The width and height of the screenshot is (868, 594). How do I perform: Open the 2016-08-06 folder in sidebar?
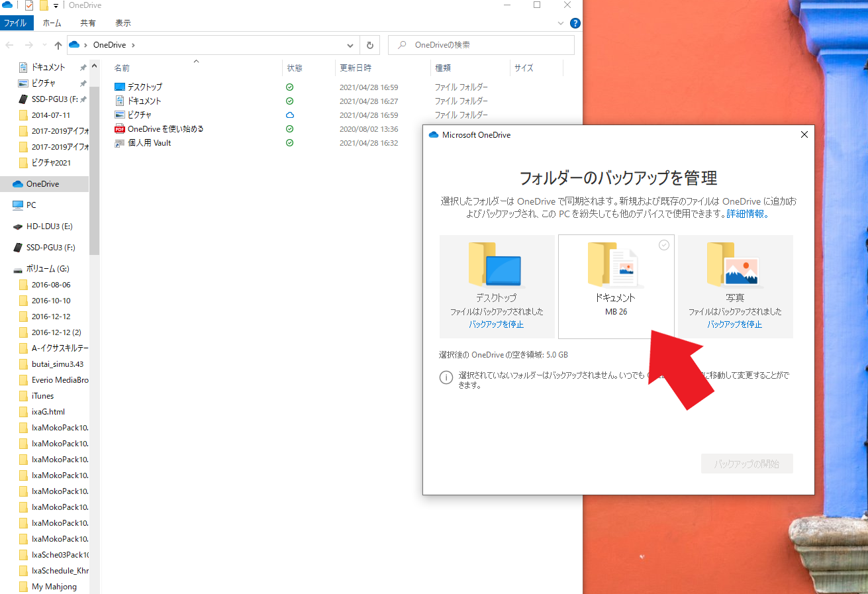(x=50, y=284)
